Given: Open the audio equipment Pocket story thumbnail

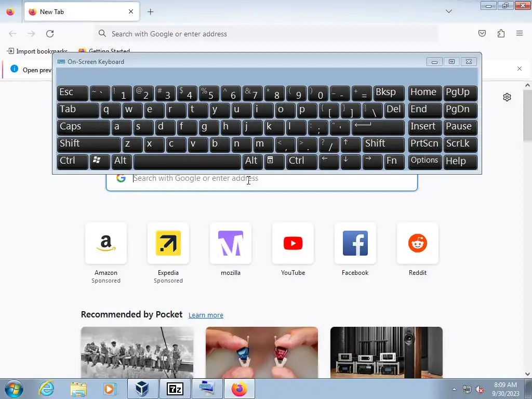Looking at the screenshot, I should tap(387, 352).
